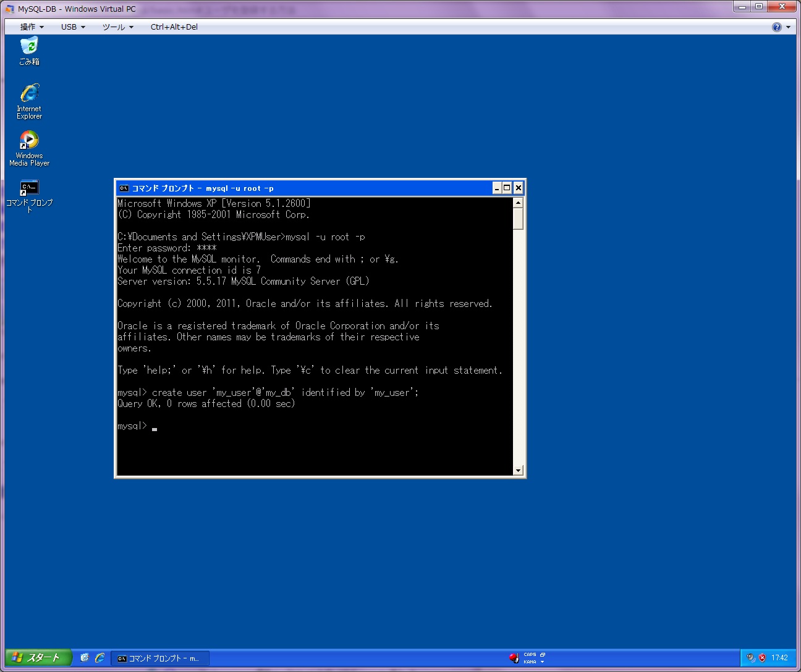Viewport: 801px width, 672px height.
Task: Maximize the command prompt window
Action: click(x=507, y=188)
